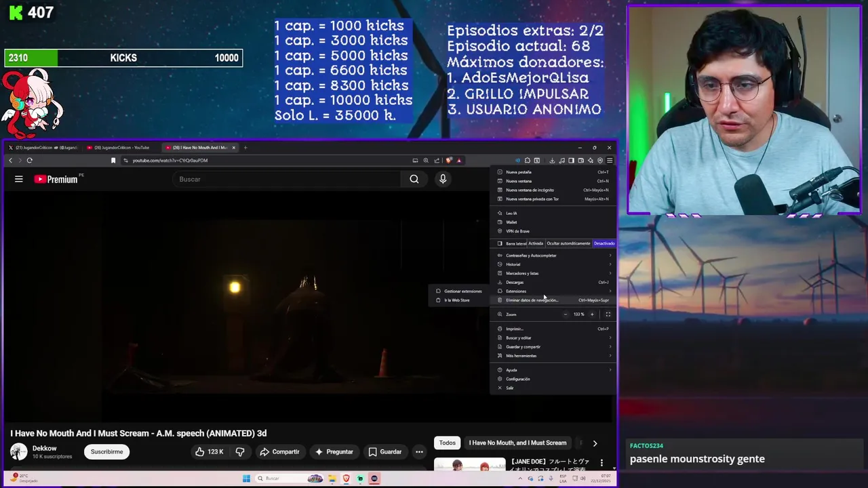Click the Compartir button
Image resolution: width=868 pixels, height=488 pixels.
tap(279, 451)
